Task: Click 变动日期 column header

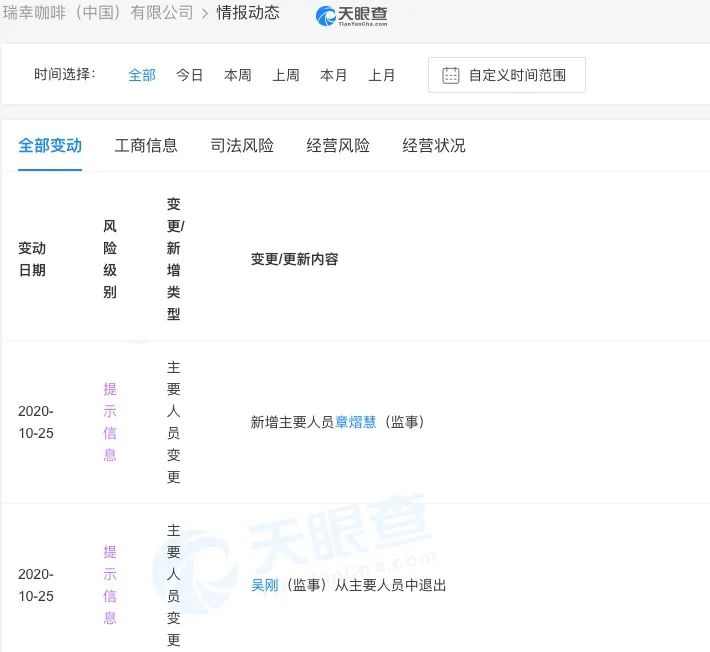Action: (x=32, y=259)
